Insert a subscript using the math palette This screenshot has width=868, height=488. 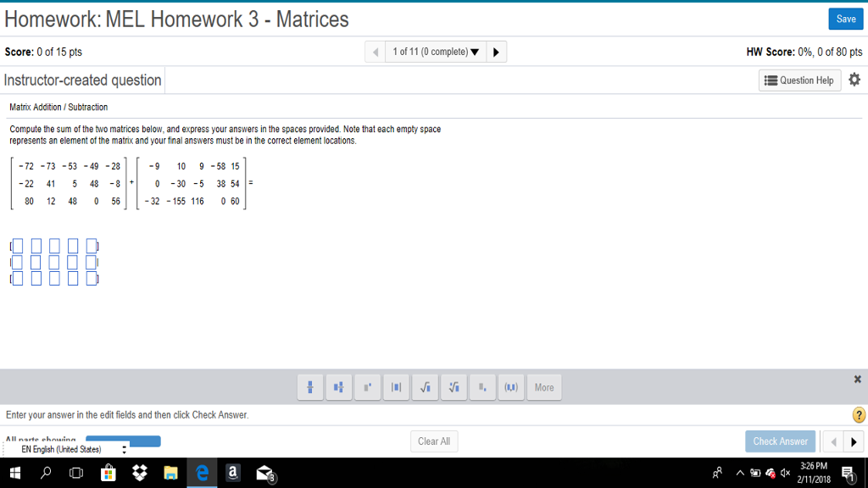pos(482,387)
